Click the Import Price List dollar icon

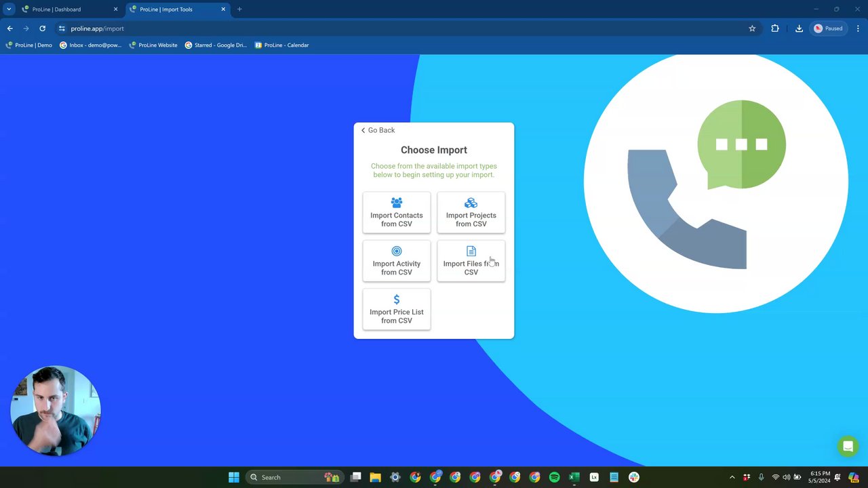coord(397,300)
